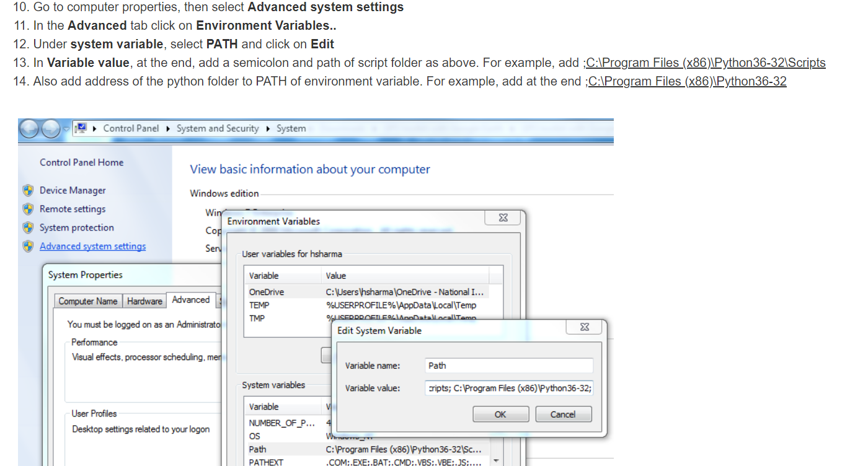Click inside the Variable value field
The height and width of the screenshot is (466, 868).
(x=508, y=387)
